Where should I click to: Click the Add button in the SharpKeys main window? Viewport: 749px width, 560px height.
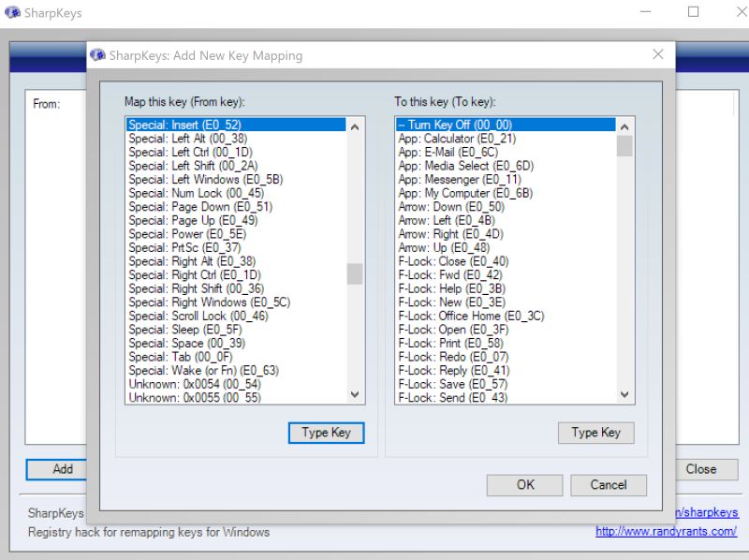pos(56,469)
